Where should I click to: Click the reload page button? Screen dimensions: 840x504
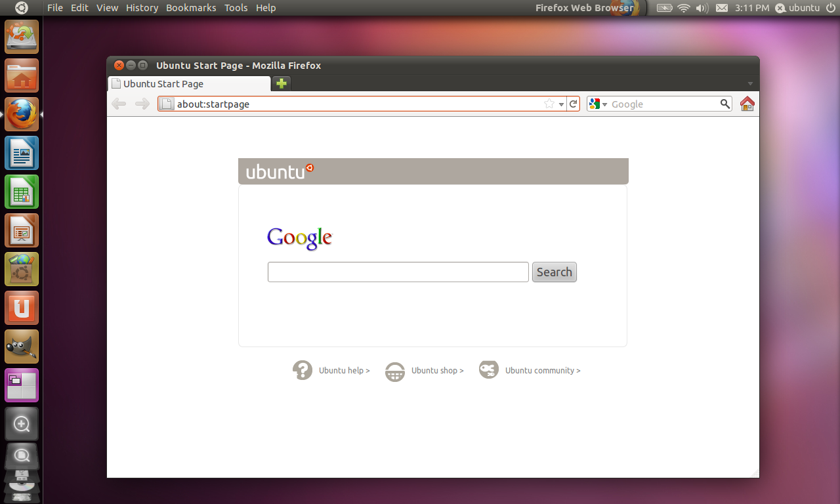tap(573, 104)
